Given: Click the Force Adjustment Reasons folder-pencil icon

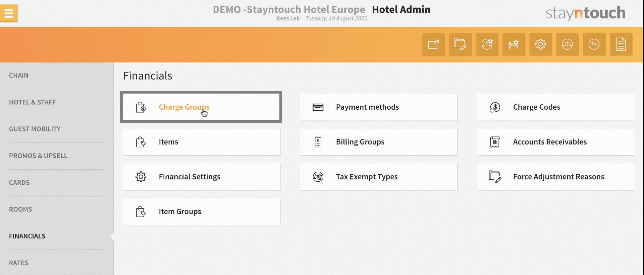Looking at the screenshot, I should coord(495,177).
